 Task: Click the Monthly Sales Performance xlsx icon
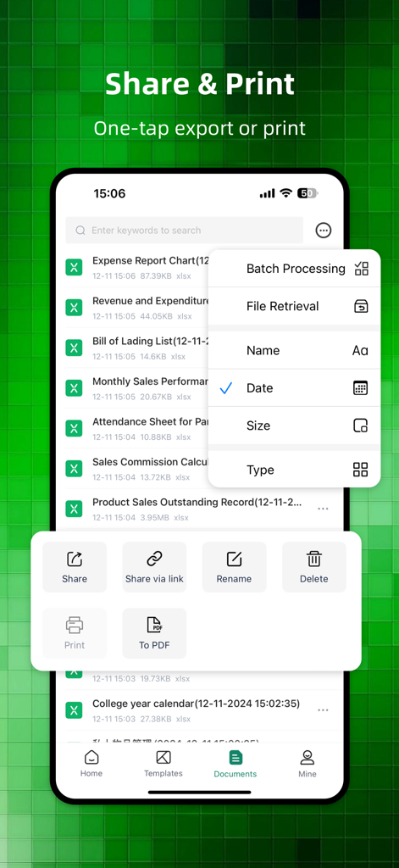pyautogui.click(x=74, y=388)
